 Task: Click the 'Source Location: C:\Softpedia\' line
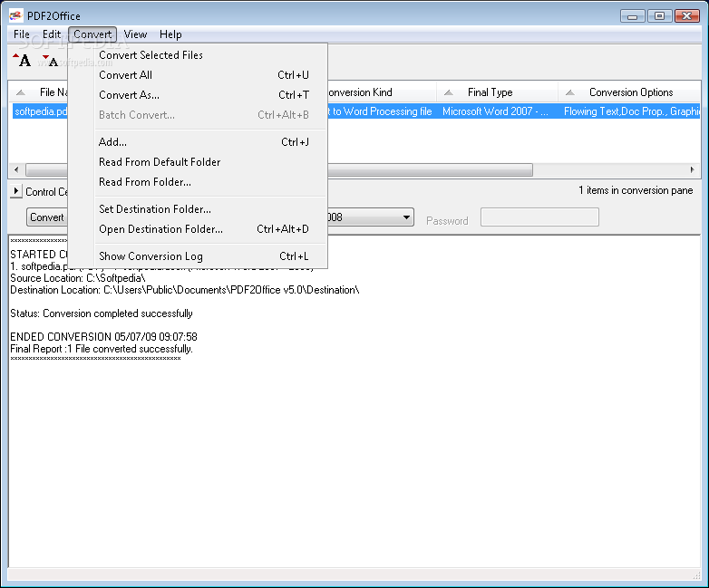coord(78,278)
